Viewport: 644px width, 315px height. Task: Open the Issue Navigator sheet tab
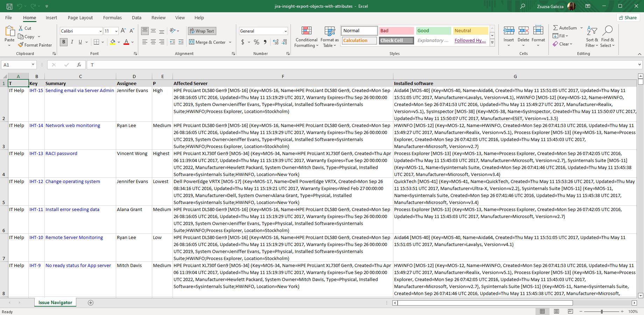55,303
